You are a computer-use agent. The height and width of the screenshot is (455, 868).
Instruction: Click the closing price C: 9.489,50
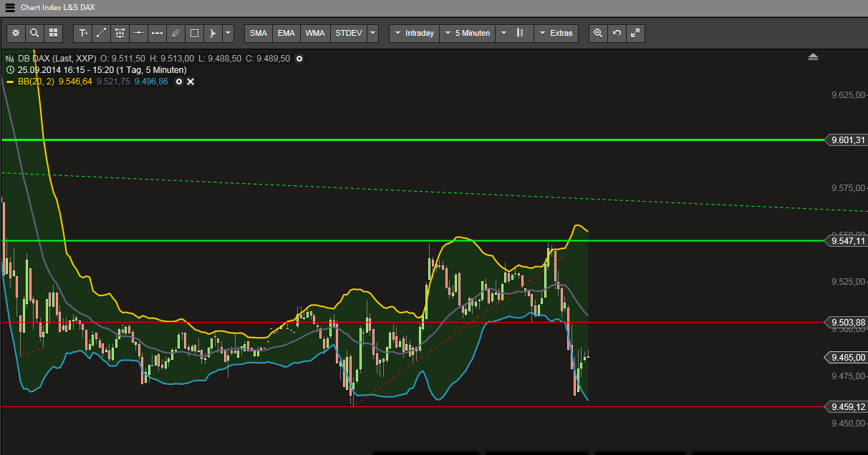click(x=267, y=59)
